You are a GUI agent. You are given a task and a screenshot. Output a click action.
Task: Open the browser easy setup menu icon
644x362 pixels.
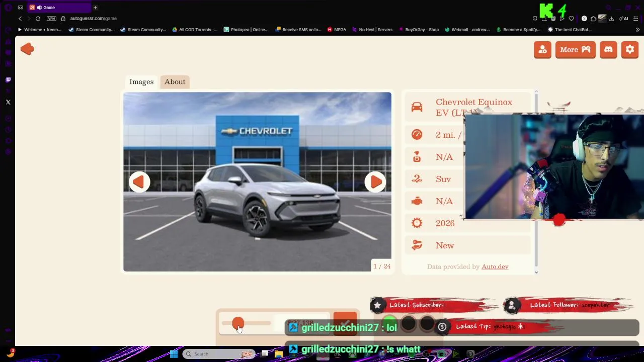[x=636, y=19]
